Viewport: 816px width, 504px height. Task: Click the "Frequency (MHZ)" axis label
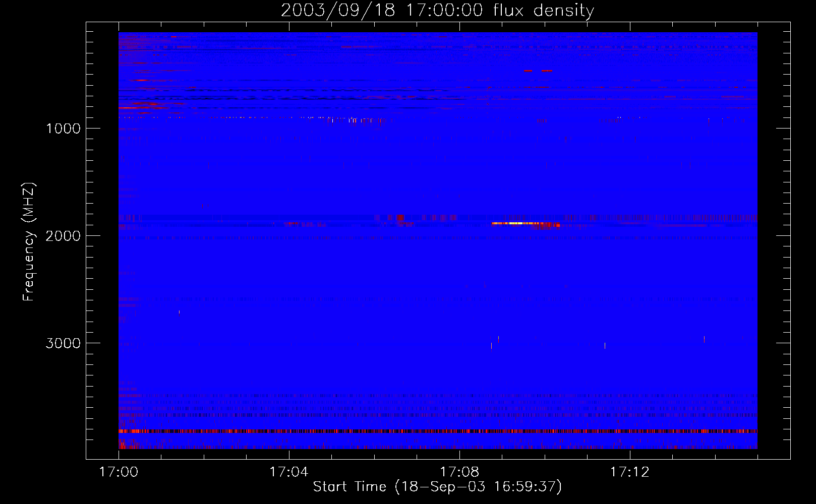[29, 242]
